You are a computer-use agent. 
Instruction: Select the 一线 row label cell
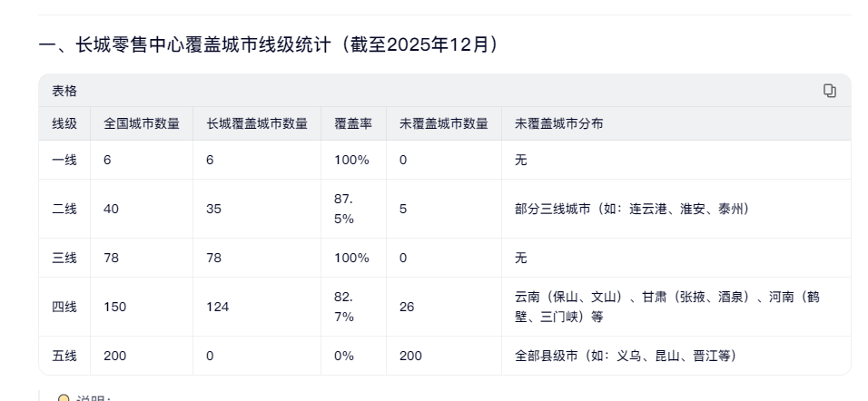pyautogui.click(x=64, y=160)
